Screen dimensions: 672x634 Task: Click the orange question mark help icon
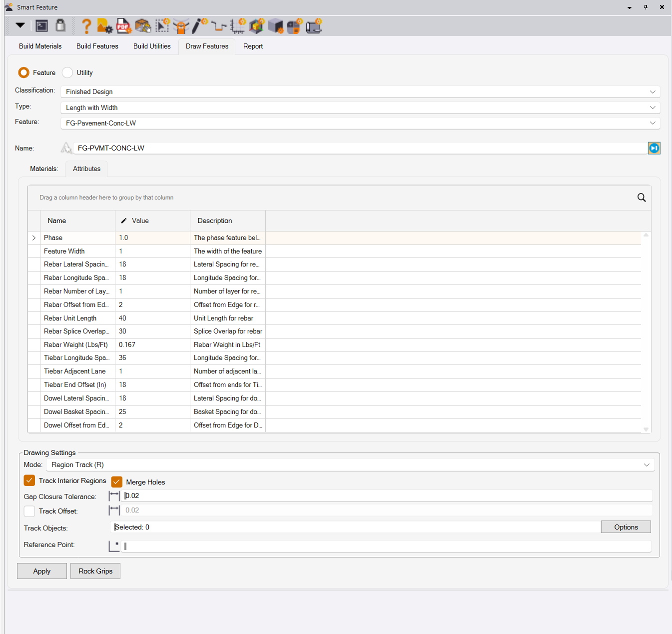(86, 26)
